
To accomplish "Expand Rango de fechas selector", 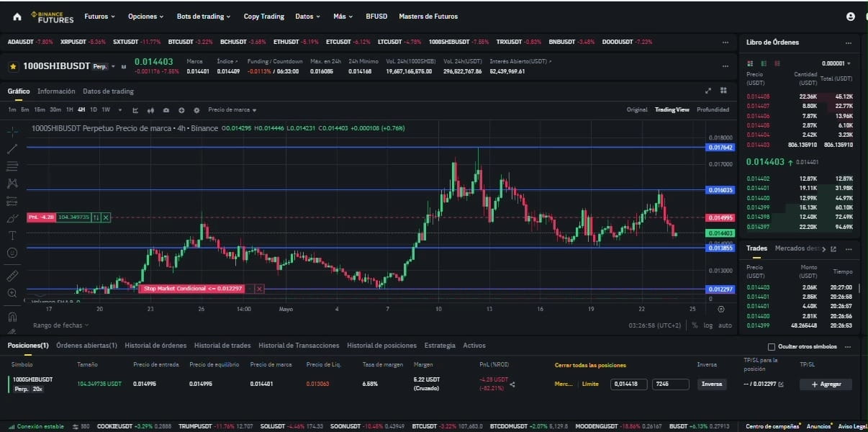I will (x=60, y=325).
